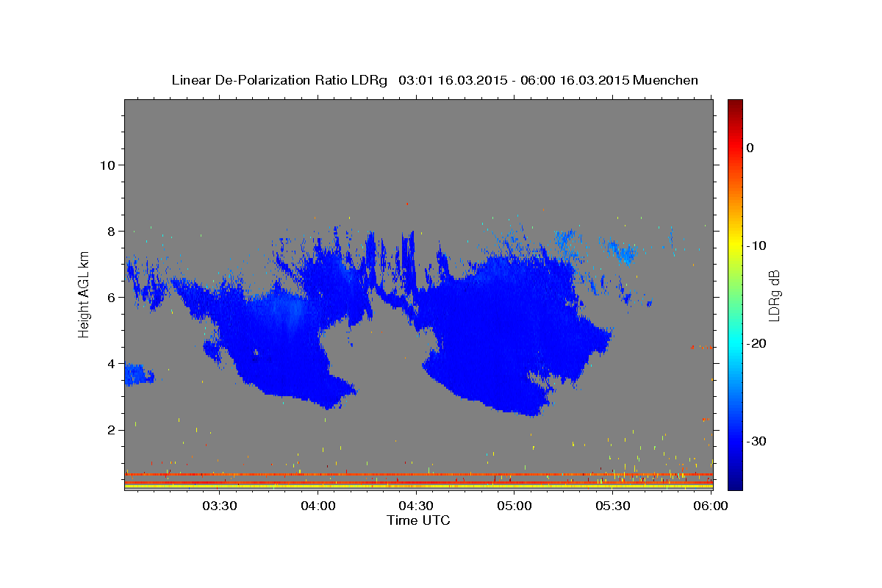Click the colorbar tick label '0'
This screenshot has width=882, height=588.
point(750,148)
